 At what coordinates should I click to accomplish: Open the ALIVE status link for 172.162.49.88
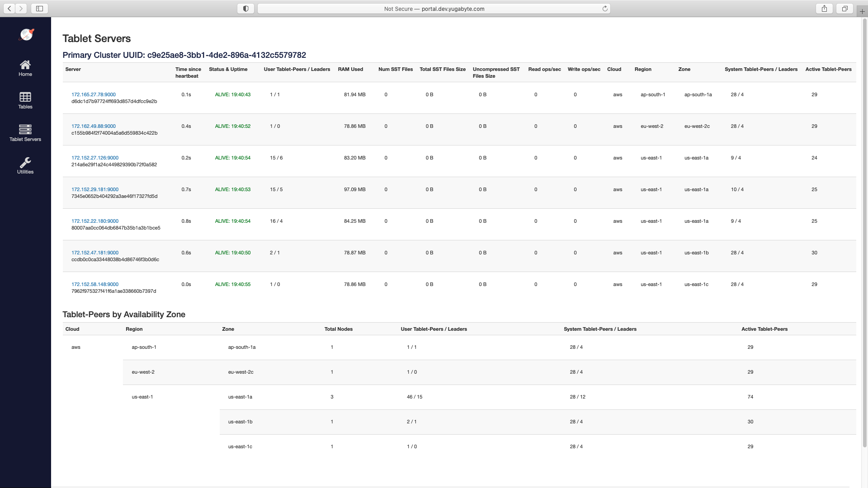[232, 126]
